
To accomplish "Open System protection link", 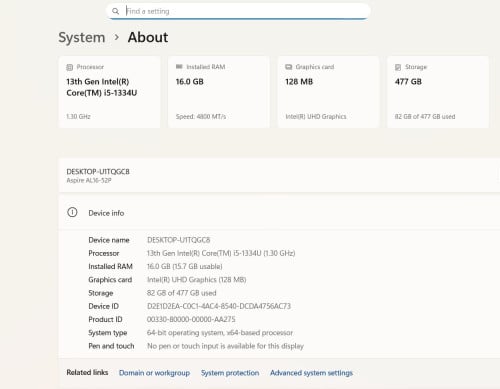I will click(x=230, y=373).
